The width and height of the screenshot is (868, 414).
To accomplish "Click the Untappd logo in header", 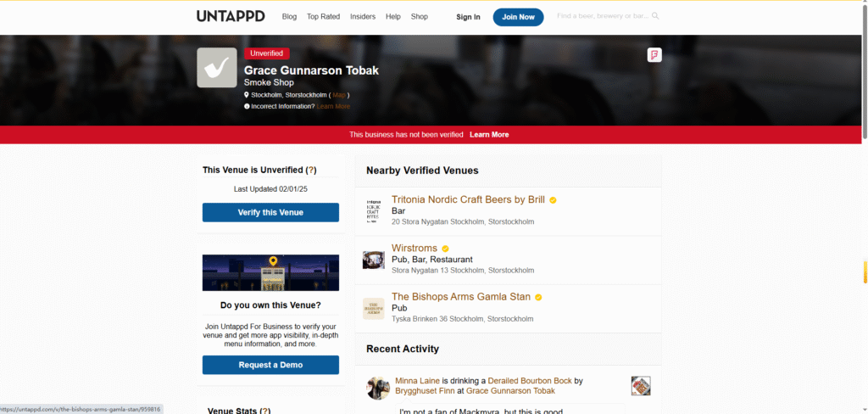I will [x=231, y=16].
